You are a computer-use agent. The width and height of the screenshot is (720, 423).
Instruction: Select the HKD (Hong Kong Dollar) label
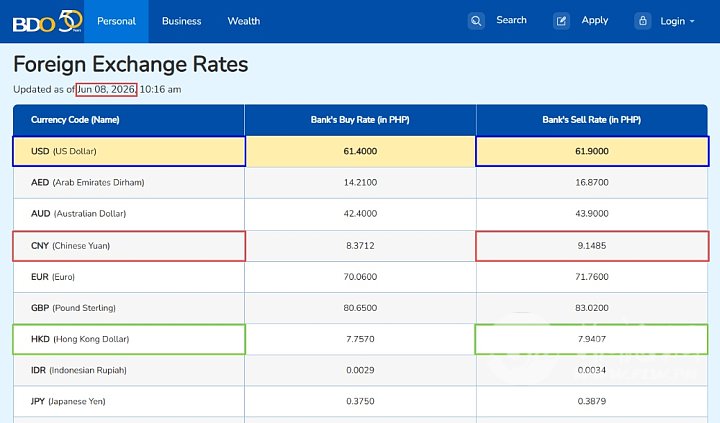pos(80,339)
